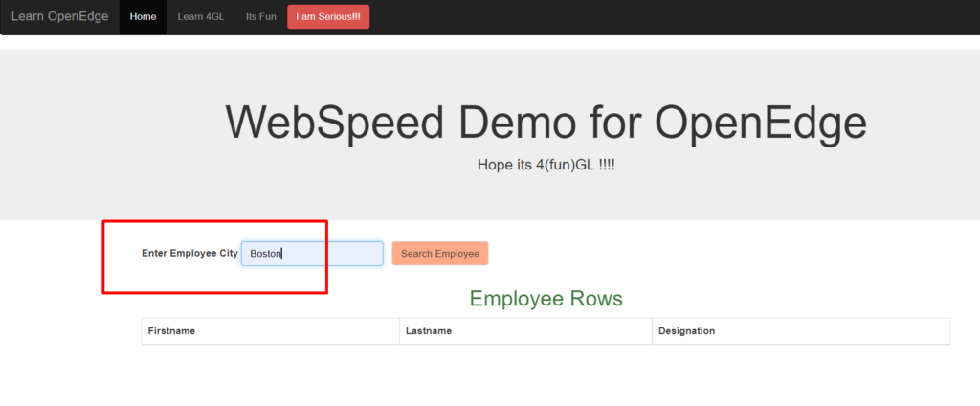Click the Lastname column header

[429, 331]
